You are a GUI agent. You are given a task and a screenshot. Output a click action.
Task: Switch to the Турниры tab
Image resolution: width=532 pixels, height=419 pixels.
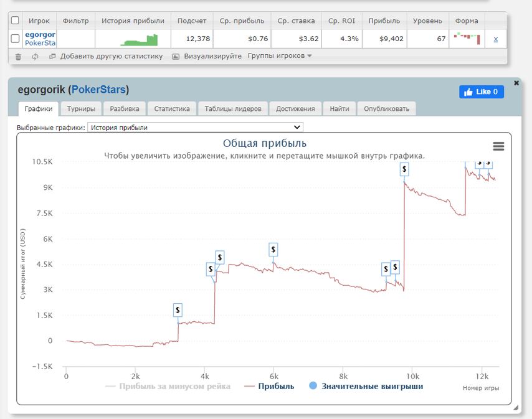pos(81,108)
